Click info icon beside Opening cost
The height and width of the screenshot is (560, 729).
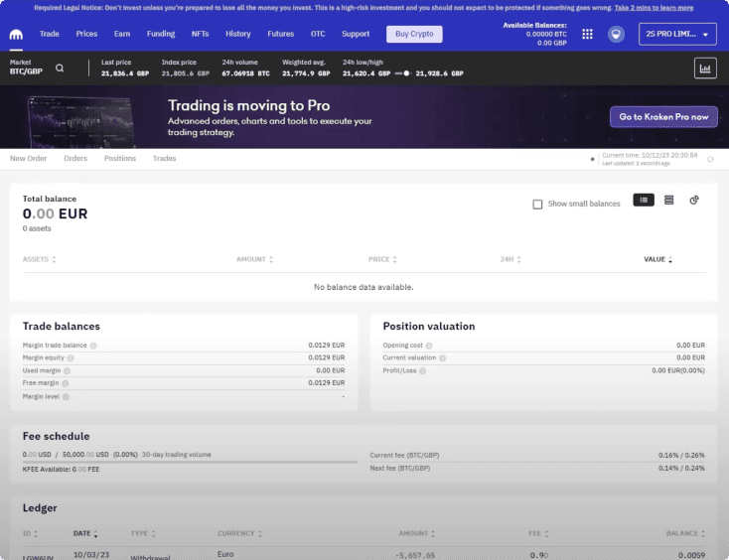pos(429,346)
